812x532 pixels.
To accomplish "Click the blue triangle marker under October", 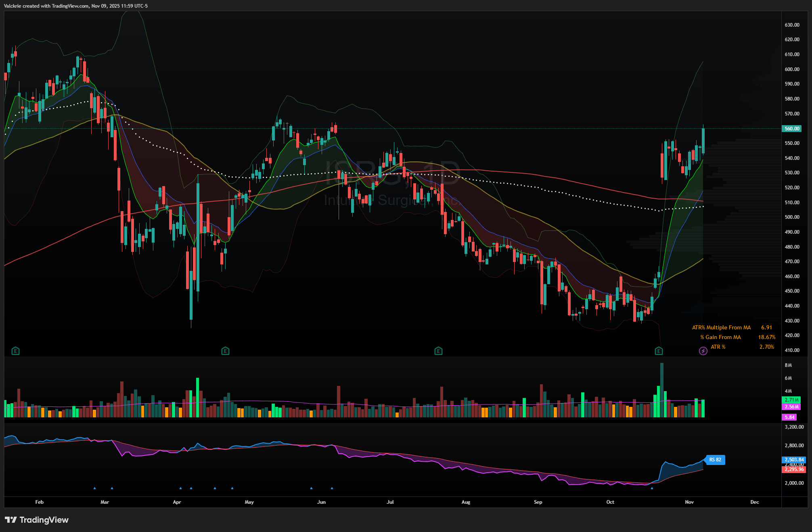I will [x=652, y=488].
